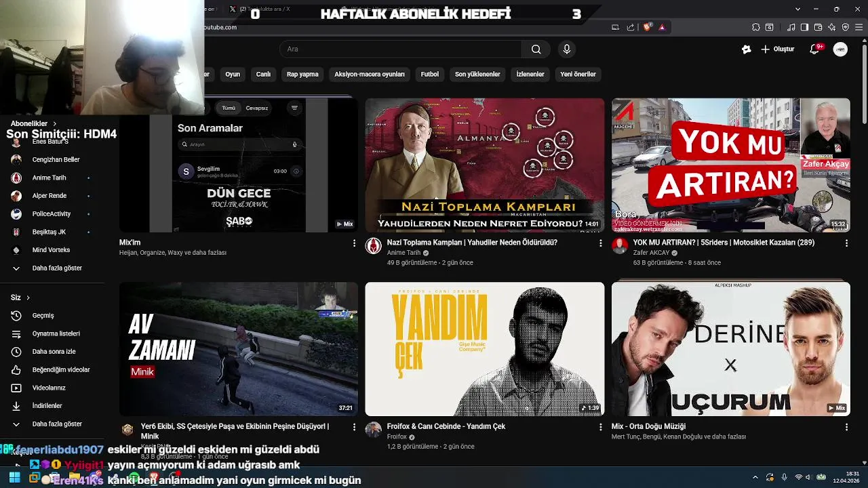Select the Yeni öneriler chip

click(578, 74)
